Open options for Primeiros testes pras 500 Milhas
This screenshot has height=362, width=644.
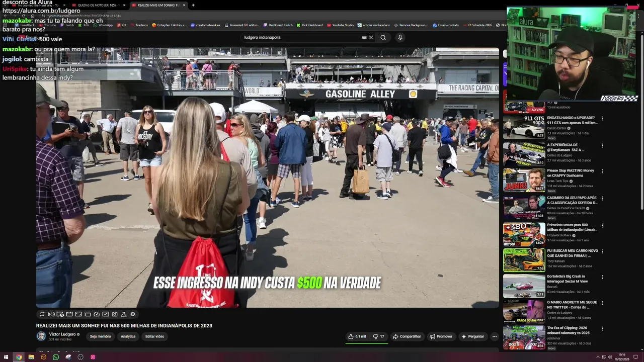coord(602,226)
